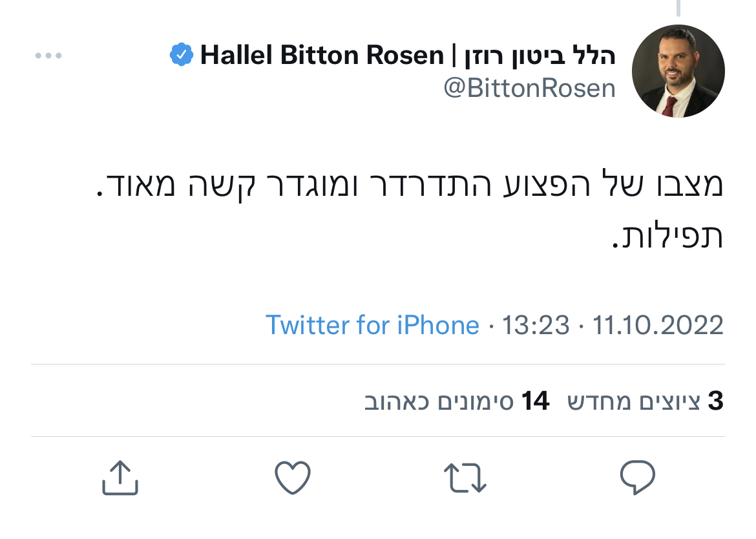Click the "Twitter for iPhone" source link
The image size is (756, 539).
pyautogui.click(x=372, y=324)
